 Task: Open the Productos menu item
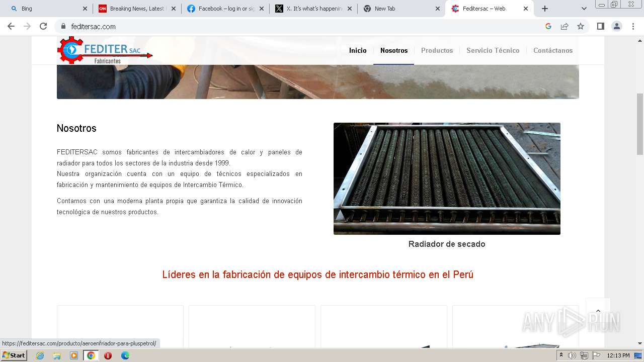437,50
